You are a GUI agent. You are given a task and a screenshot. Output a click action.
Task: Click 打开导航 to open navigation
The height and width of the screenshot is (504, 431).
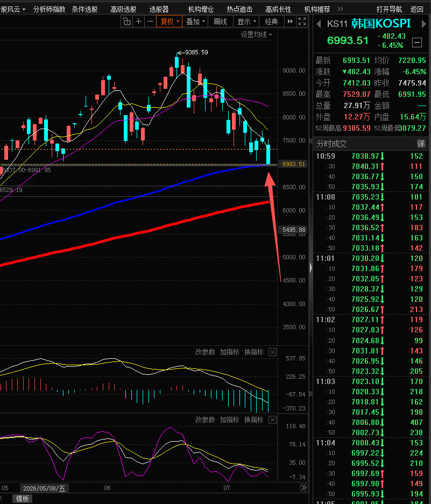point(389,9)
